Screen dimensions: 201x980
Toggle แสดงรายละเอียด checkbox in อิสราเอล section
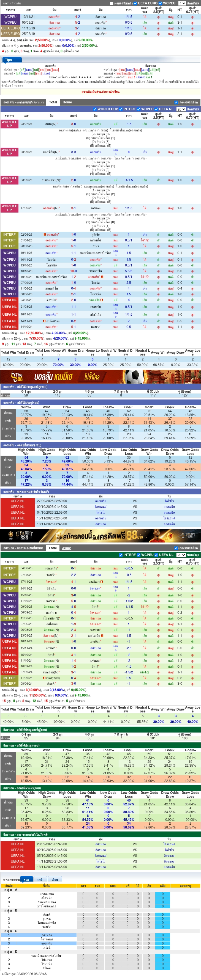pos(176,548)
